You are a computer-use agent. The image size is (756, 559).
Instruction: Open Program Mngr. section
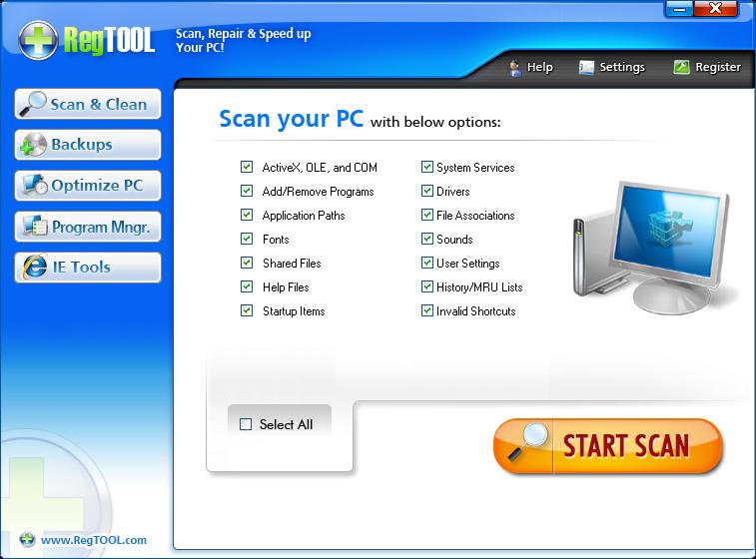coord(88,227)
